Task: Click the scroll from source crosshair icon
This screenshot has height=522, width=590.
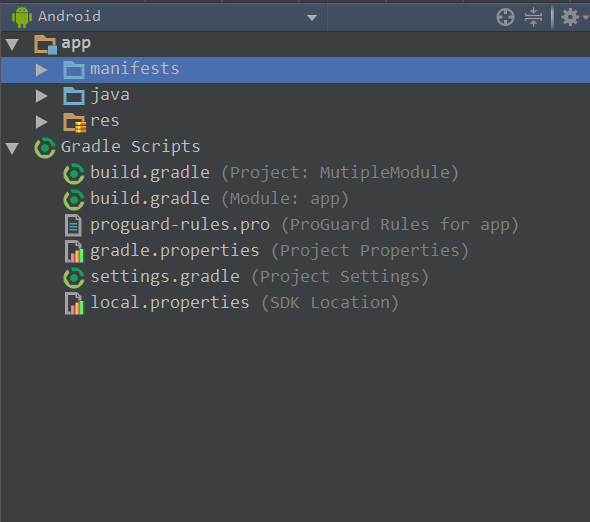Action: click(505, 17)
